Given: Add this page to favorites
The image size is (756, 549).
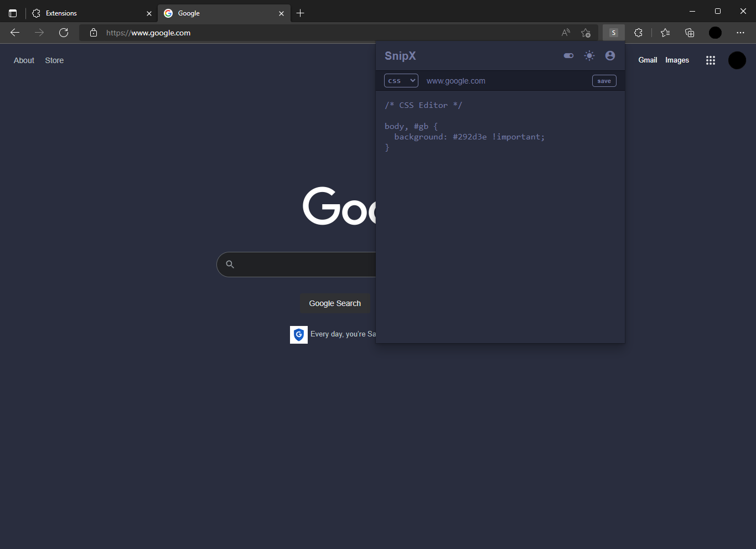Looking at the screenshot, I should pyautogui.click(x=586, y=33).
